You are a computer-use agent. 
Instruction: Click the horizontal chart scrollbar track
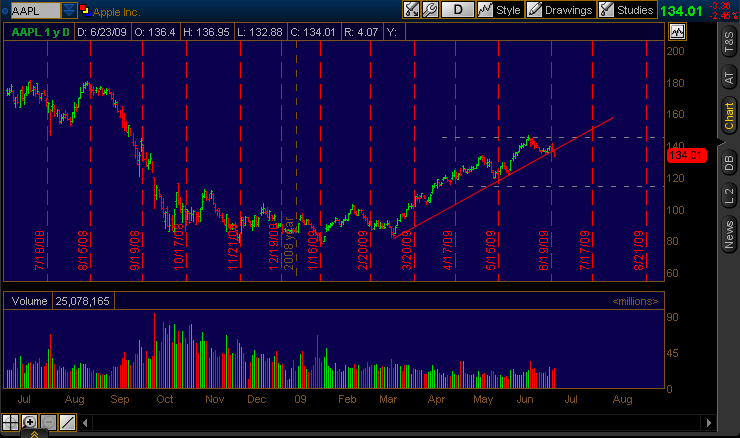[396, 422]
